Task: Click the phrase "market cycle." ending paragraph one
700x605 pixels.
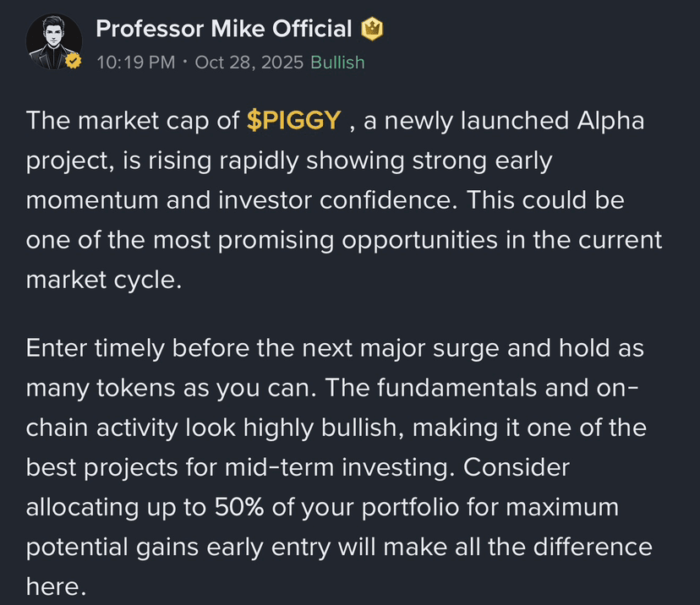Action: [104, 281]
